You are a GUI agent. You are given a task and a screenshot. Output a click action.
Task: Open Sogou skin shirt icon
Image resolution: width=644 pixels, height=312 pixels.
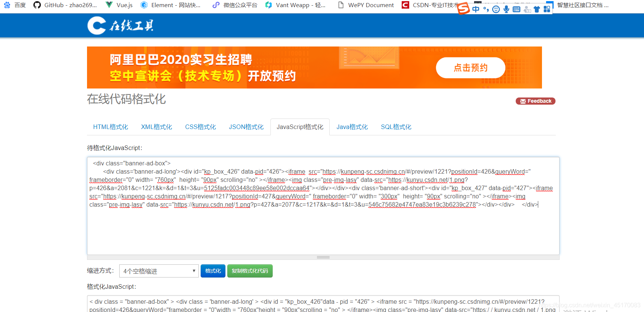pos(537,9)
